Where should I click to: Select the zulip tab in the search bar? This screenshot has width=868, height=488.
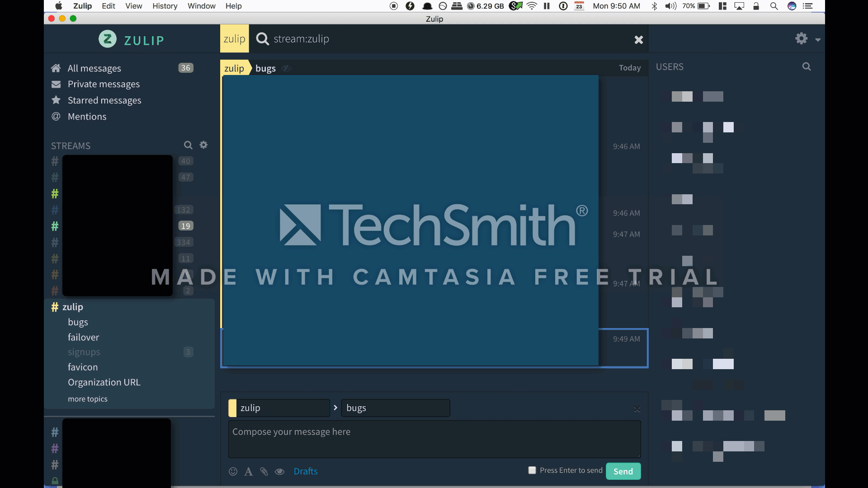[234, 39]
